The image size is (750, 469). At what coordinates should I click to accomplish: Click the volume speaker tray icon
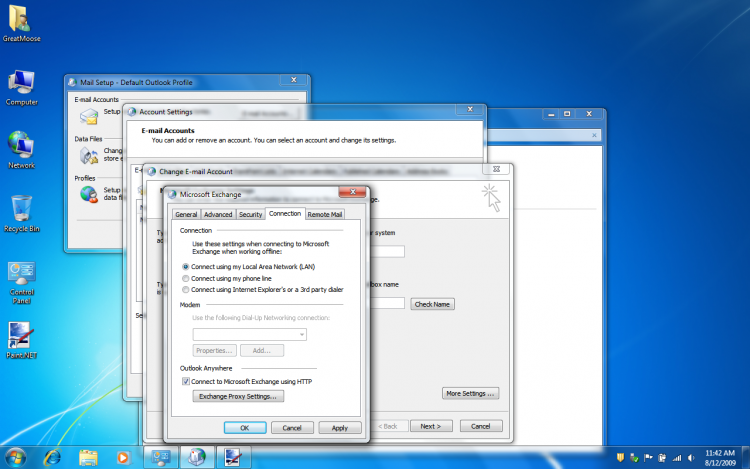pyautogui.click(x=691, y=458)
